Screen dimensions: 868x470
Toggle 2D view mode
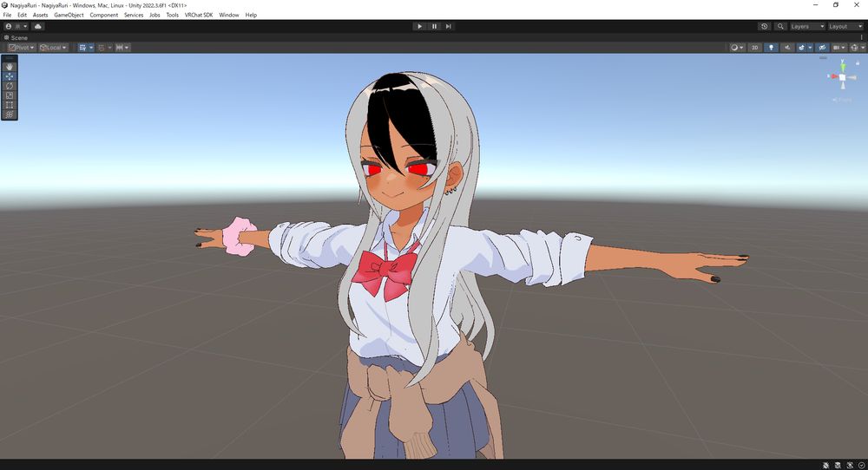(x=754, y=48)
